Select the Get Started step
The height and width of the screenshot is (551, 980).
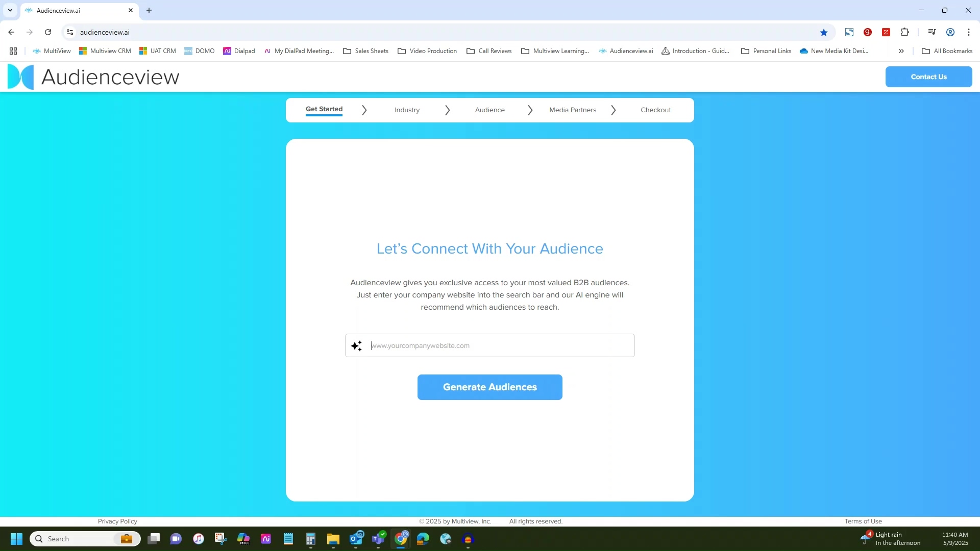tap(324, 109)
